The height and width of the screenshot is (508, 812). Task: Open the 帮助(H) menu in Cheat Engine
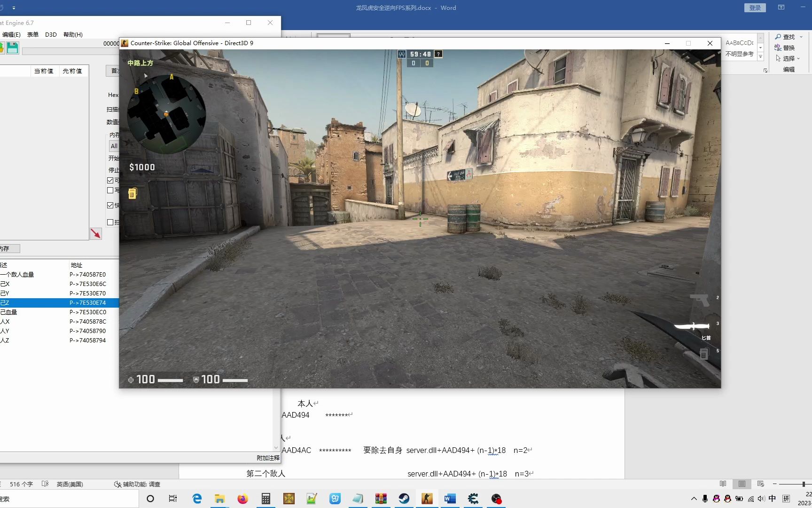coord(73,34)
